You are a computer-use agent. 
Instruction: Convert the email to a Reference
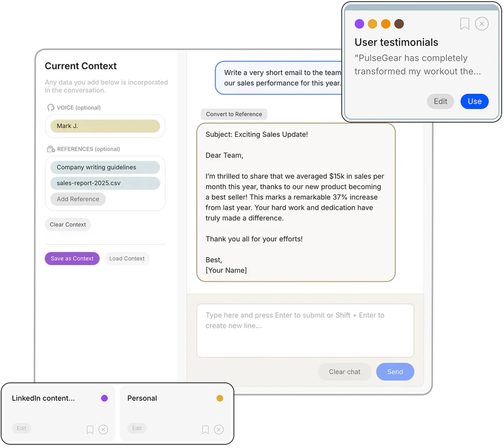click(x=234, y=114)
